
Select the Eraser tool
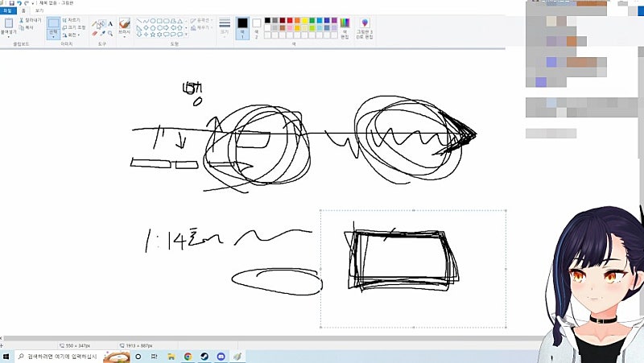pos(94,33)
